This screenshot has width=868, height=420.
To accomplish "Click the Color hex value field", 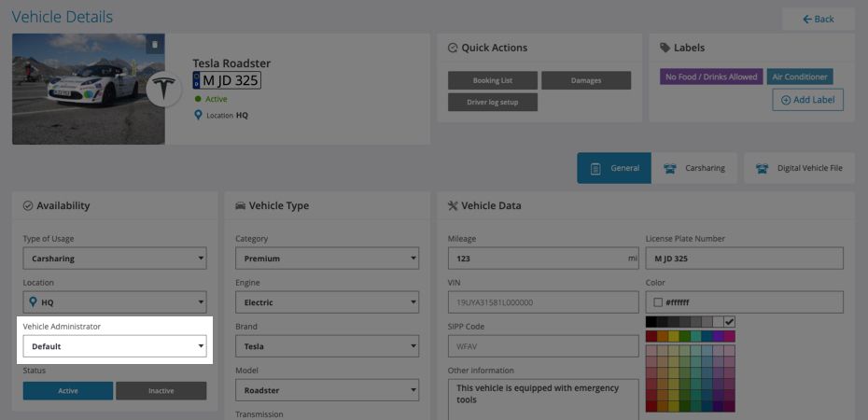I will point(745,302).
